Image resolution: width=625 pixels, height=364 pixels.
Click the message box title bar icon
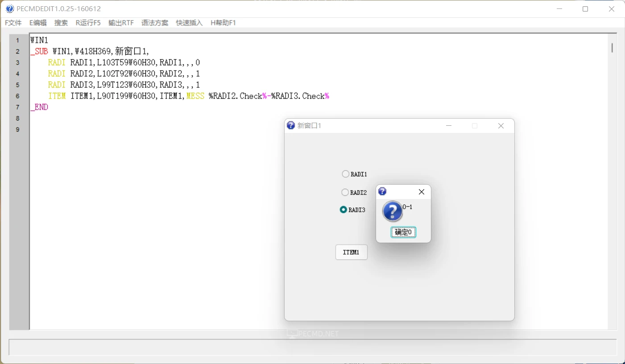382,191
